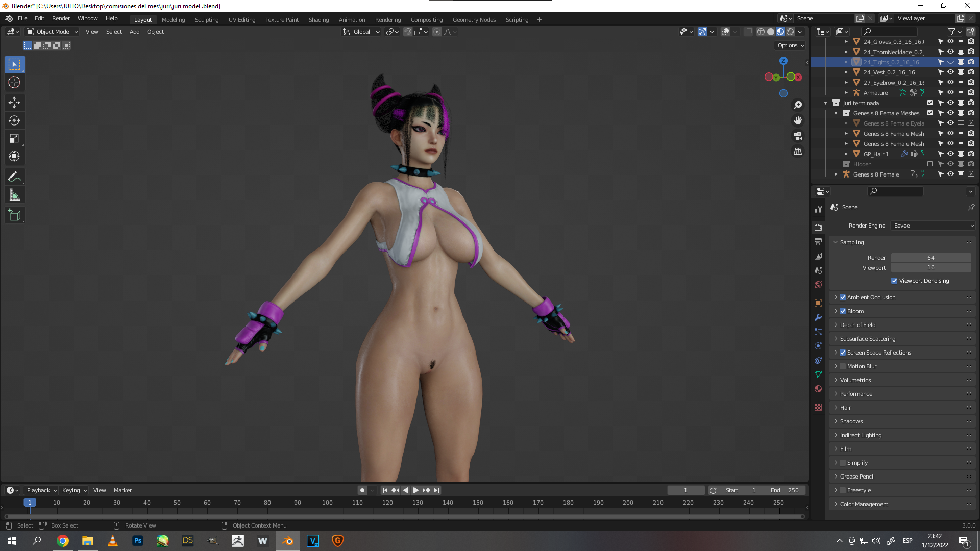980x551 pixels.
Task: Open the Modifier properties wrench icon
Action: pos(818,317)
